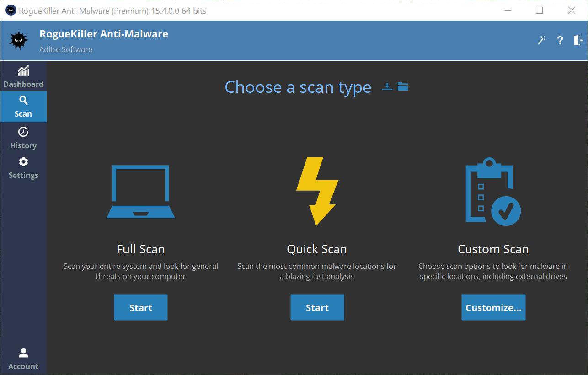Click the History clock icon
Viewport: 588px width, 375px height.
(x=23, y=132)
